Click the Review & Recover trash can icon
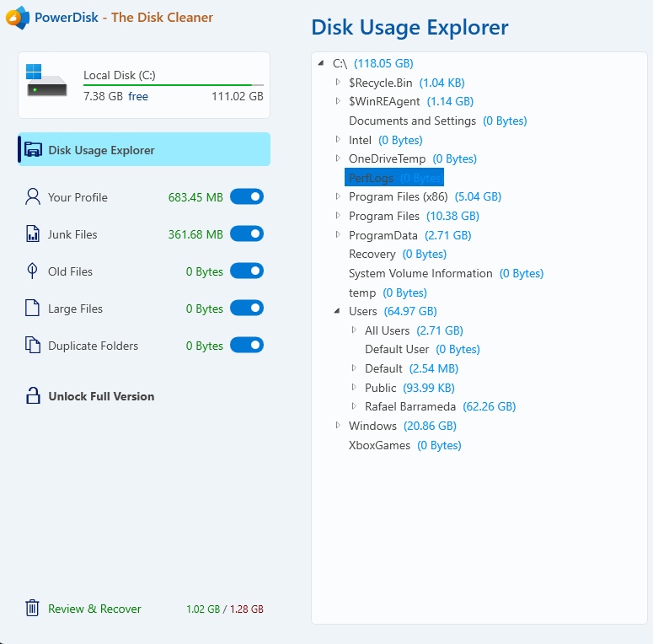The image size is (653, 644). pyautogui.click(x=32, y=609)
